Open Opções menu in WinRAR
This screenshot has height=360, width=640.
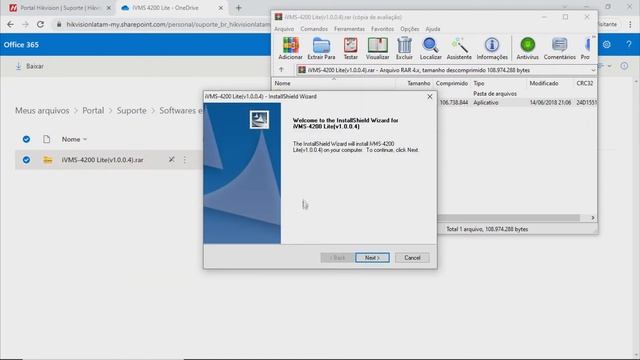click(409, 29)
